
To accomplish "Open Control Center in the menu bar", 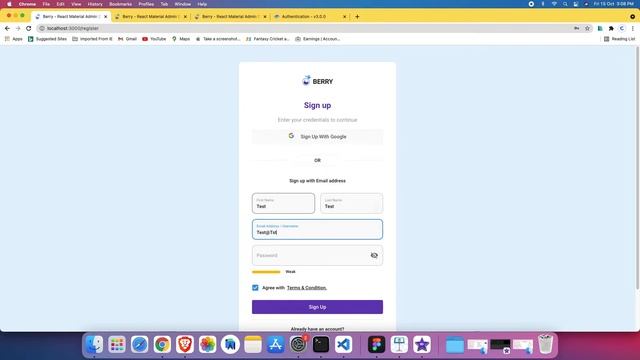I will (576, 4).
